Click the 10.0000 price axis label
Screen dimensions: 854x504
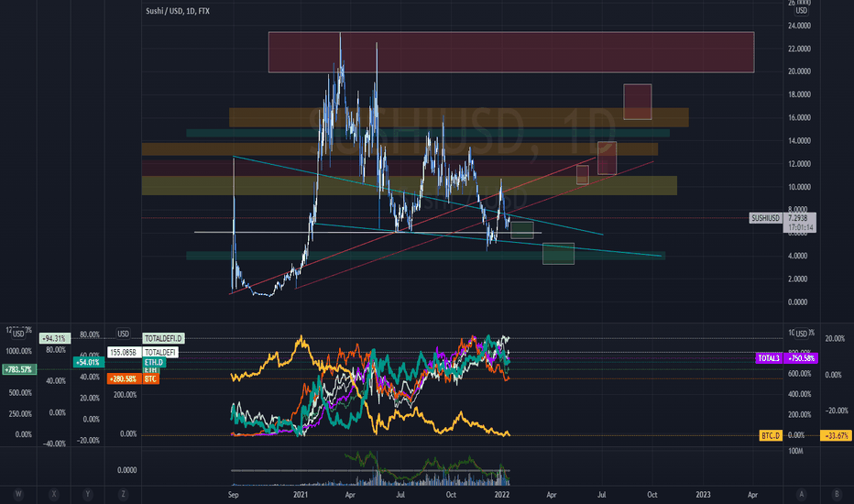799,187
